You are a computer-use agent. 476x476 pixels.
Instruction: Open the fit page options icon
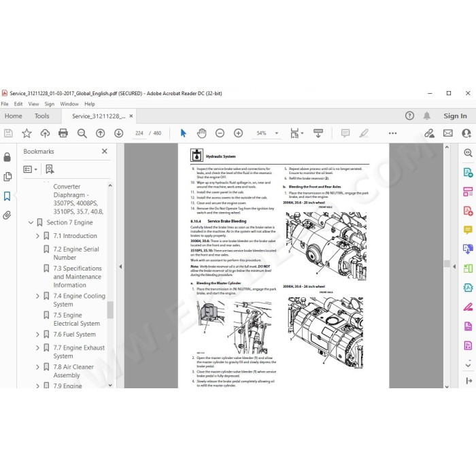(296, 133)
